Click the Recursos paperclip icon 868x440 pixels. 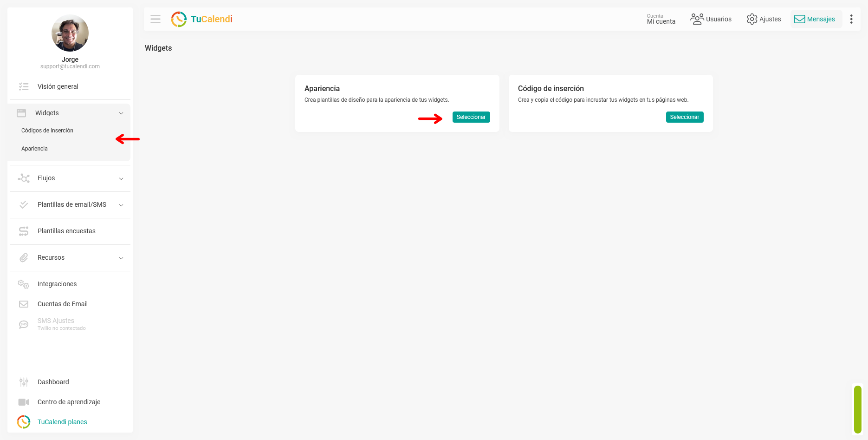(x=24, y=257)
